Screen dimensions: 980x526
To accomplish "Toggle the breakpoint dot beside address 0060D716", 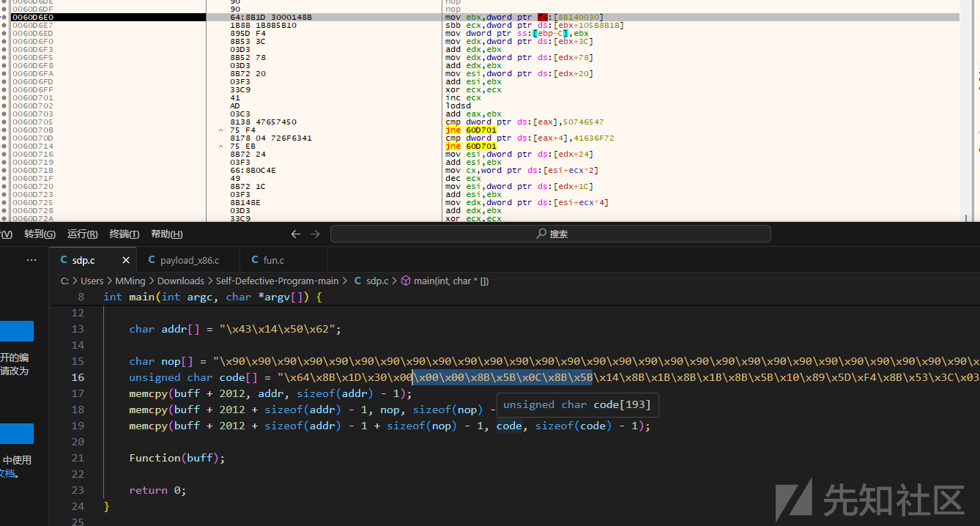I will click(5, 154).
